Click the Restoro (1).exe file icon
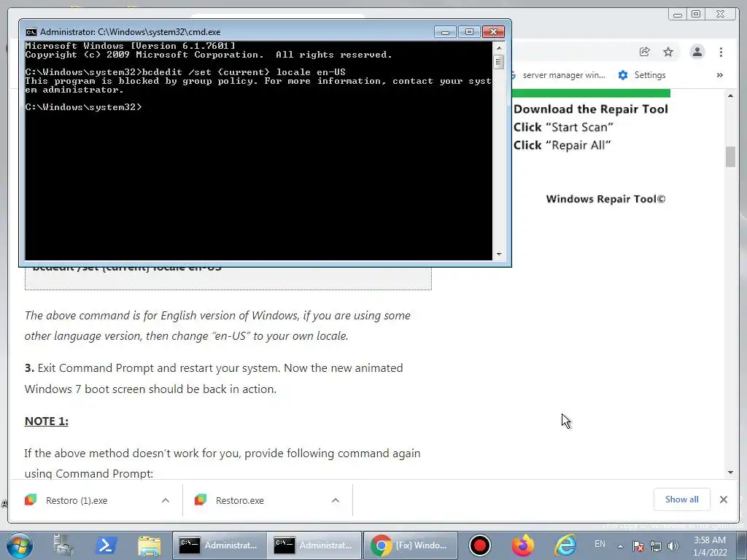747x560 pixels. pos(31,500)
